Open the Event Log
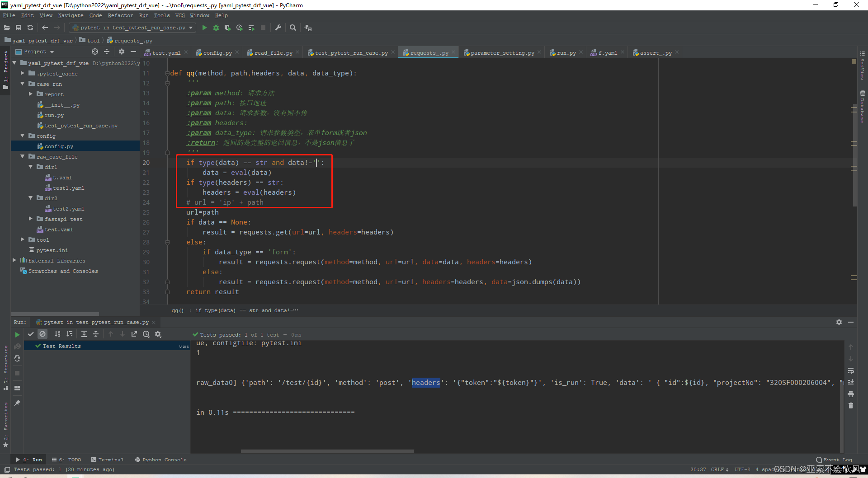The image size is (868, 478). [834, 459]
